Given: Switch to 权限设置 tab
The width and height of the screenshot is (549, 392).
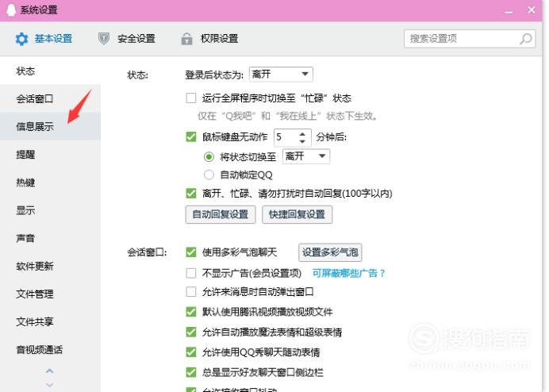Looking at the screenshot, I should 209,39.
